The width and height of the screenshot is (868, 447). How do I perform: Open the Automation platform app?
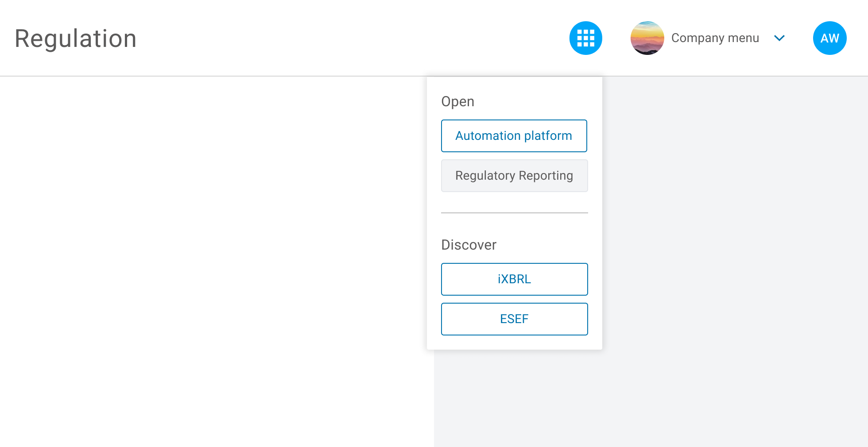tap(514, 136)
